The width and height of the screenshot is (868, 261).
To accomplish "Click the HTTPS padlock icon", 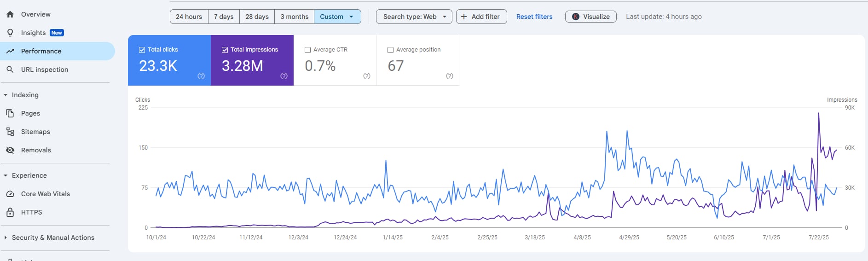I will pos(10,212).
